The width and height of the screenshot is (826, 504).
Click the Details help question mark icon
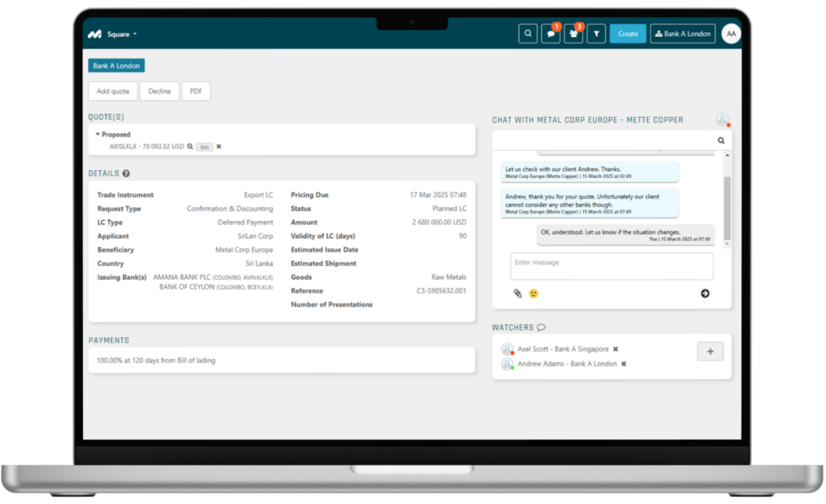[x=127, y=173]
